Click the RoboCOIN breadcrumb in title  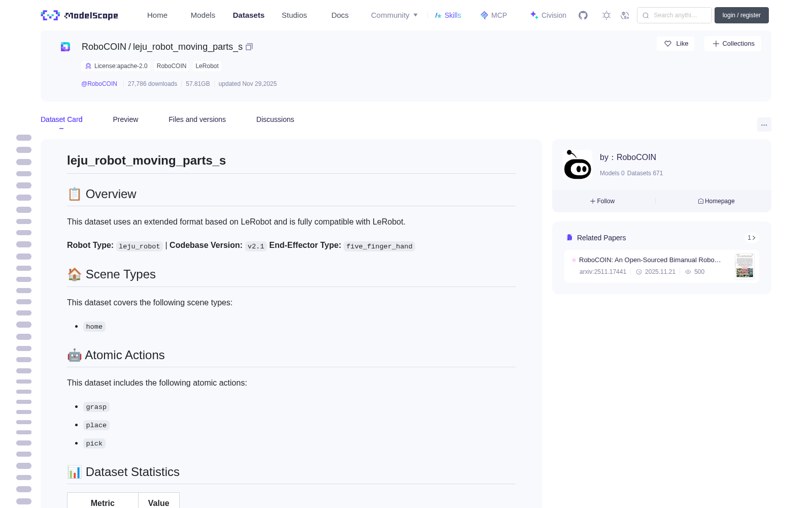tap(104, 47)
